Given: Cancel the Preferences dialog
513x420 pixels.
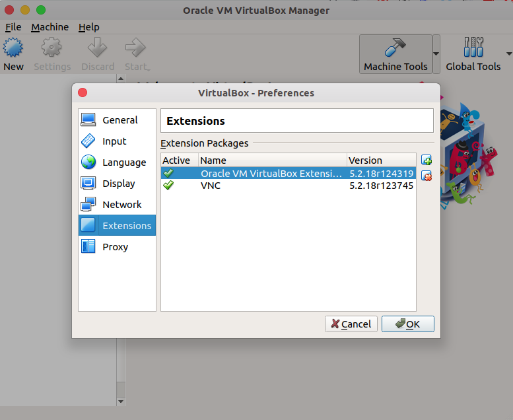Looking at the screenshot, I should tap(351, 324).
